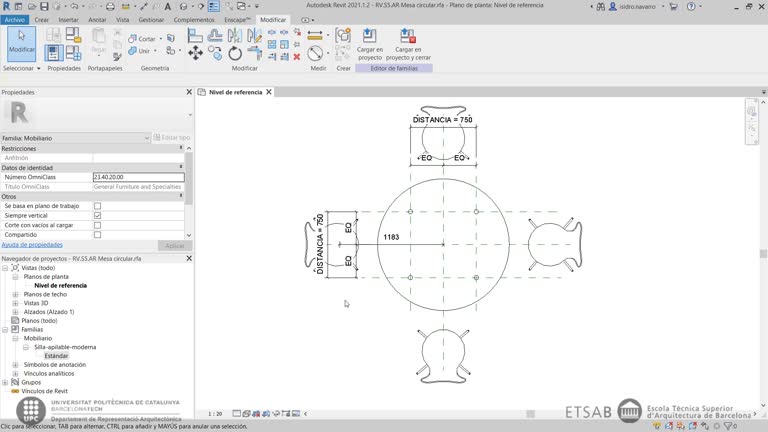The height and width of the screenshot is (432, 768).
Task: Click the red delete X icon
Action: [x=297, y=56]
